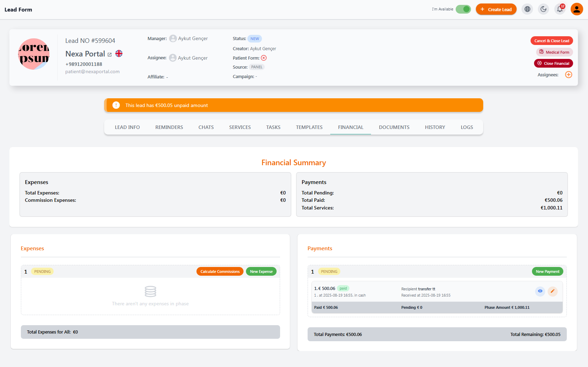Screen dimensions: 588x367
Task: Click the Patient Form red X icon
Action: pos(264,58)
